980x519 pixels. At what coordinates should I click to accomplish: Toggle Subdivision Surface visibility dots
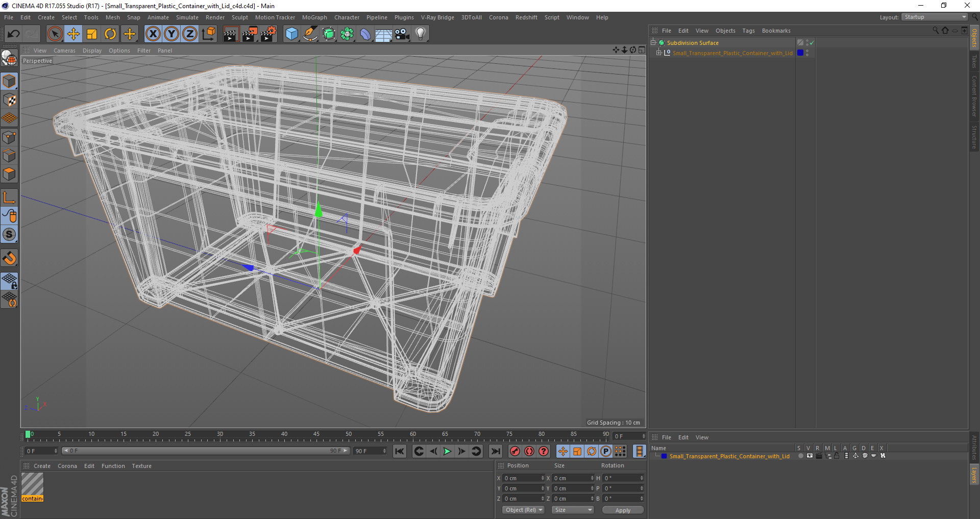click(x=807, y=43)
